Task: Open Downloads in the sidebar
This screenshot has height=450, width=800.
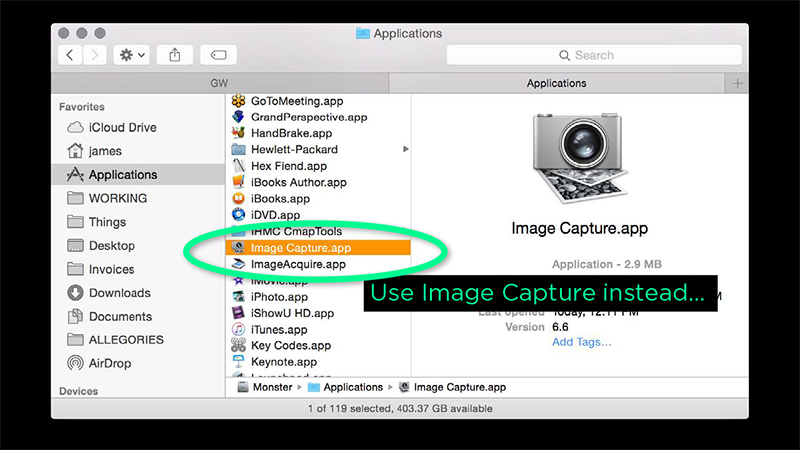Action: coord(109,293)
